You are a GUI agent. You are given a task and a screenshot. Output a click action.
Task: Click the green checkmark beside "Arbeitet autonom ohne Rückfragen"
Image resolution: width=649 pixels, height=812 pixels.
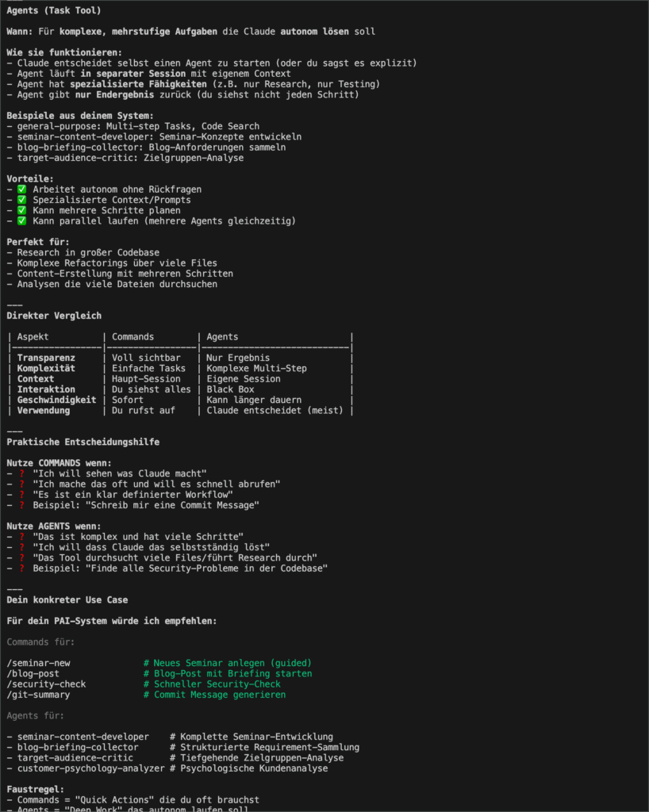22,190
